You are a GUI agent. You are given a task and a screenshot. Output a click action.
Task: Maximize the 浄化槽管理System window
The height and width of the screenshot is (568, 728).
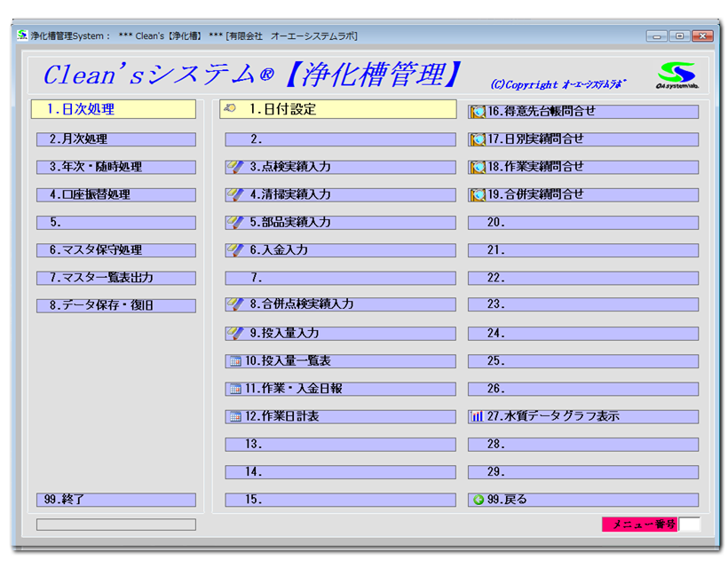pos(679,36)
